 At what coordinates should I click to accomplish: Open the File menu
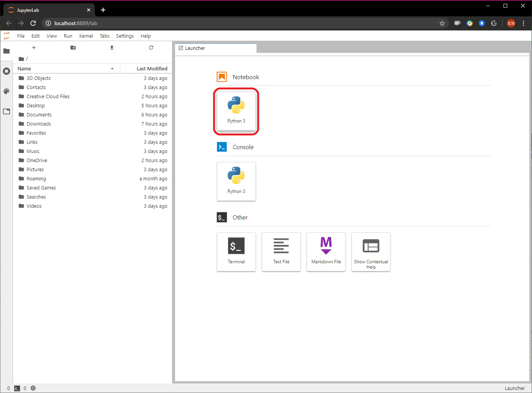[21, 36]
